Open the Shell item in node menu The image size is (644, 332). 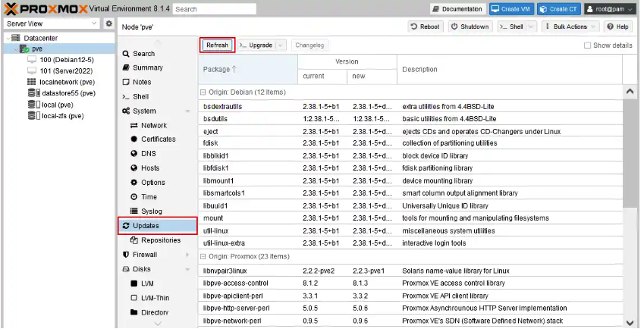click(158, 97)
